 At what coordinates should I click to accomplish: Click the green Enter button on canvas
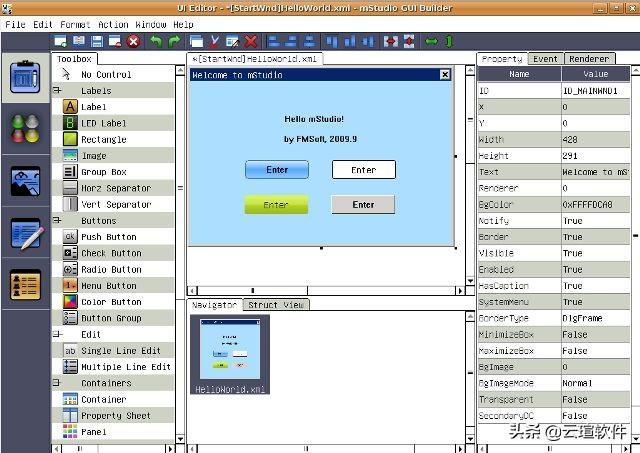tap(277, 205)
